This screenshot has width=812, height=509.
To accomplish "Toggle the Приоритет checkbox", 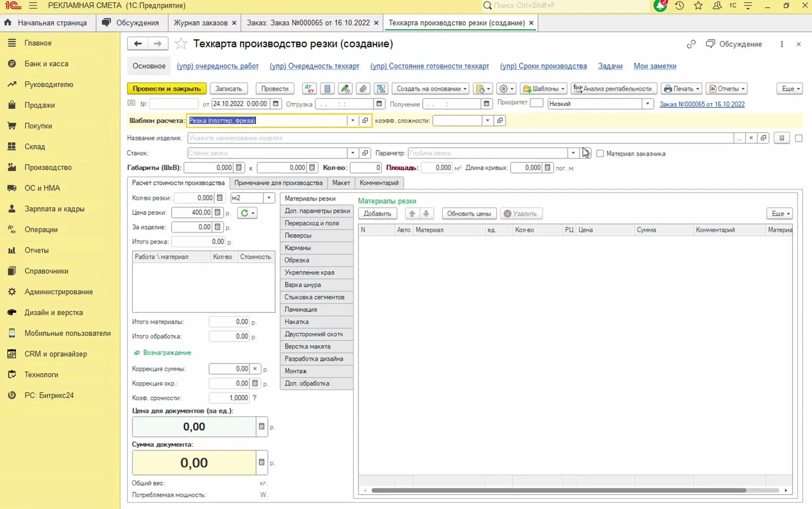I will 536,103.
